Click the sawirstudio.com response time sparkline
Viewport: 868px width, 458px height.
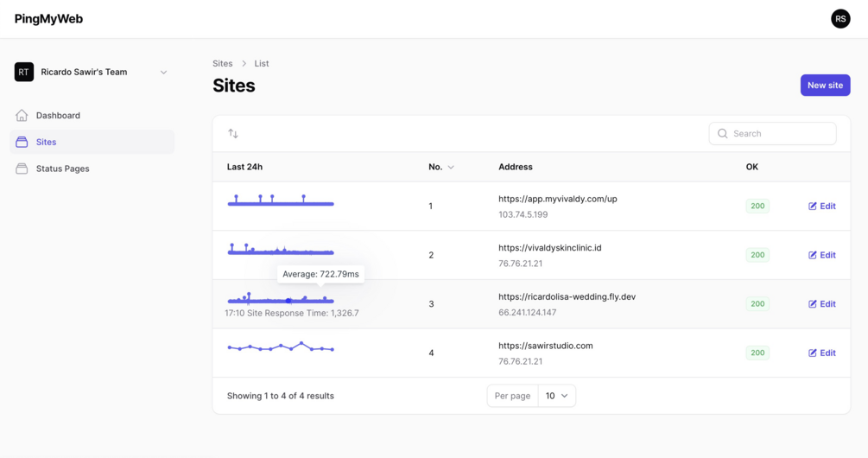click(x=281, y=347)
